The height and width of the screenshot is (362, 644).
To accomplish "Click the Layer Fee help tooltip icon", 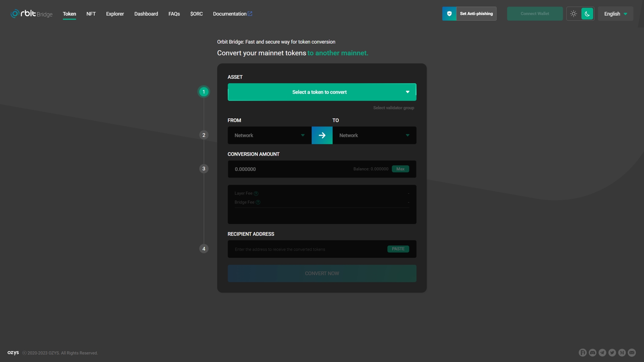I will pyautogui.click(x=256, y=193).
